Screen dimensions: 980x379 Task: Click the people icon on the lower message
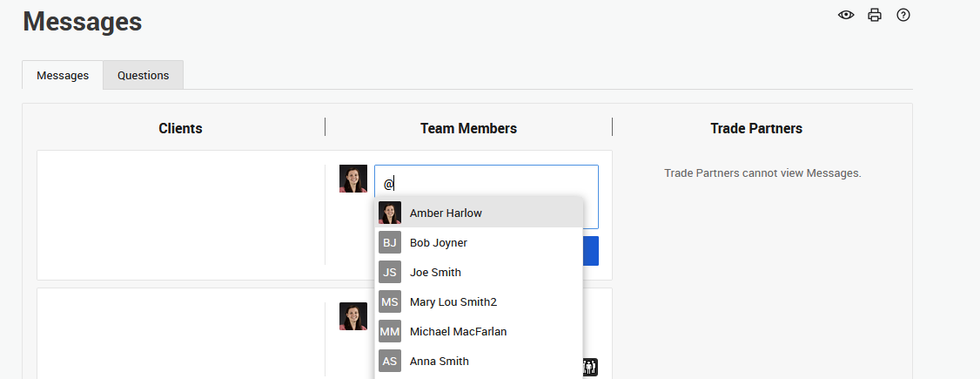point(590,367)
